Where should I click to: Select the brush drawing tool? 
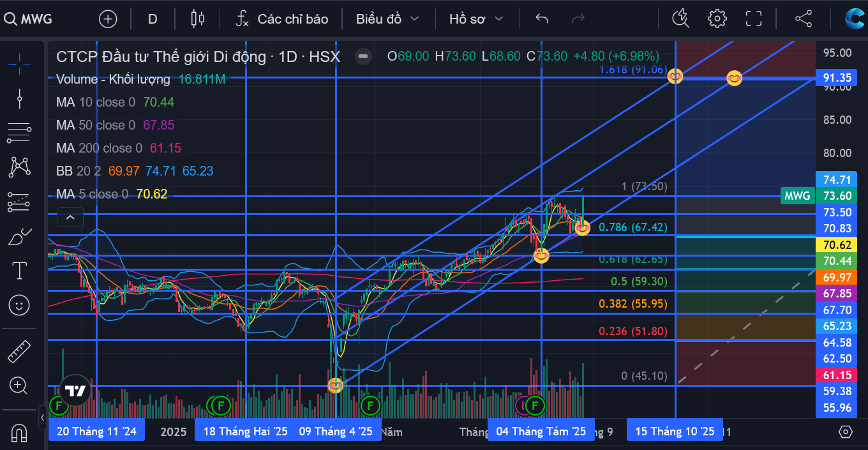click(x=19, y=236)
